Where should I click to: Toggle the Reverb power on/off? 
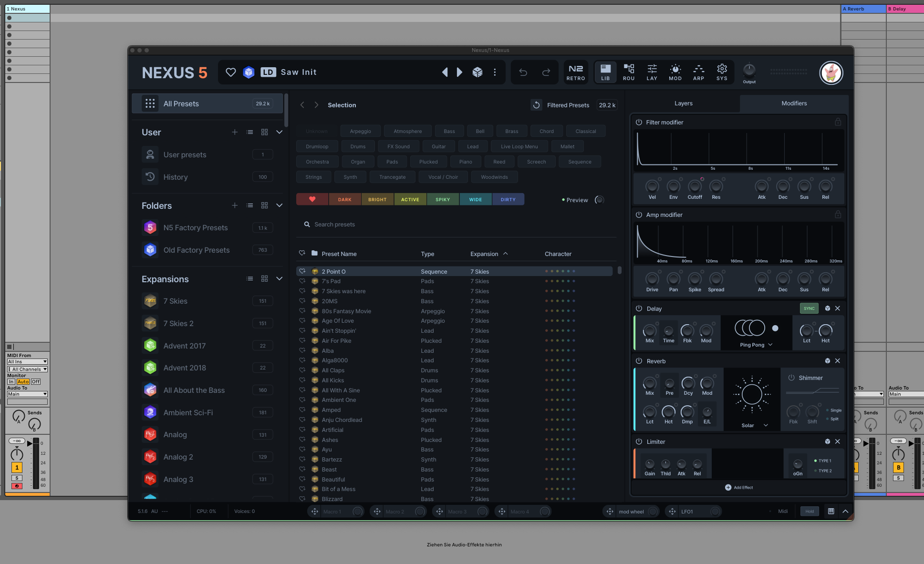coord(639,361)
